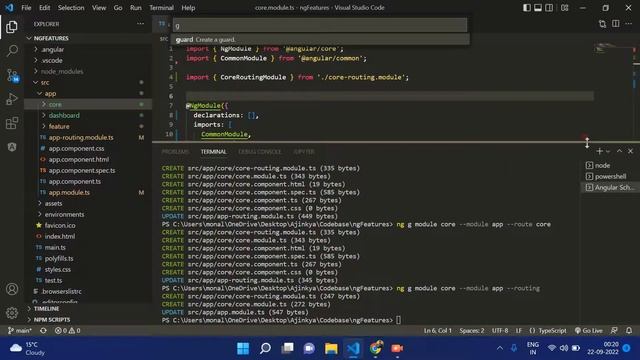The height and width of the screenshot is (360, 640).
Task: Open the Accounts menu icon
Action: pyautogui.click(x=12, y=289)
